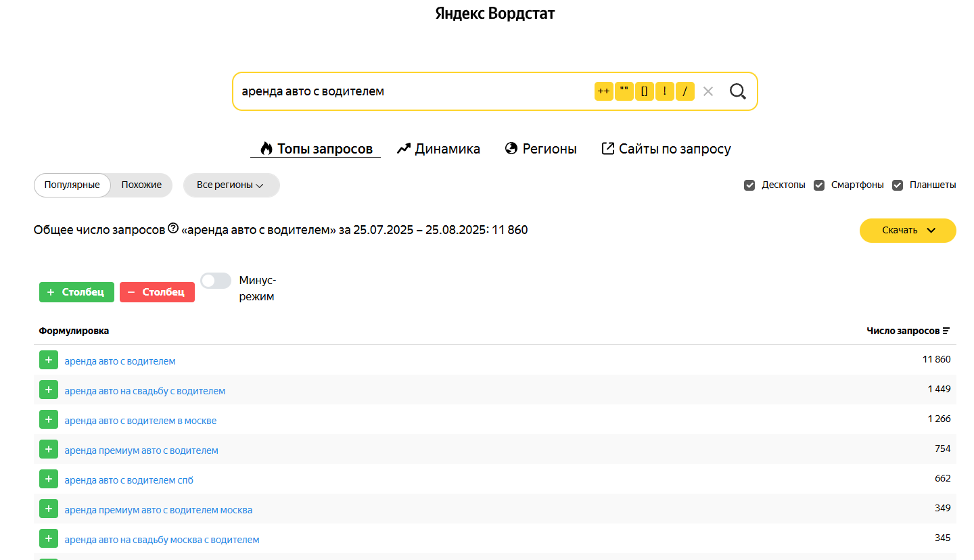Open the 'Сайты по запросу' tab
The width and height of the screenshot is (974, 560).
pos(666,149)
